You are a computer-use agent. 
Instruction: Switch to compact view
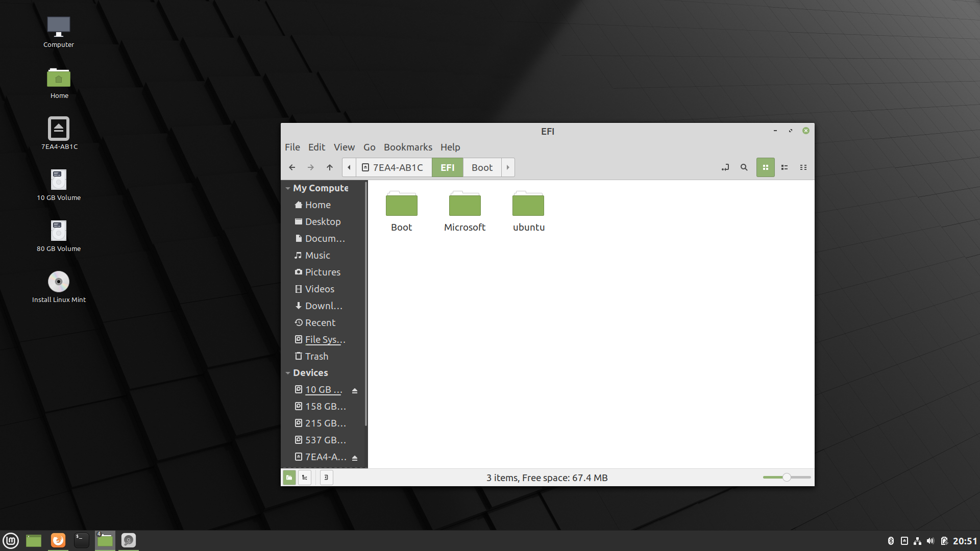click(803, 167)
